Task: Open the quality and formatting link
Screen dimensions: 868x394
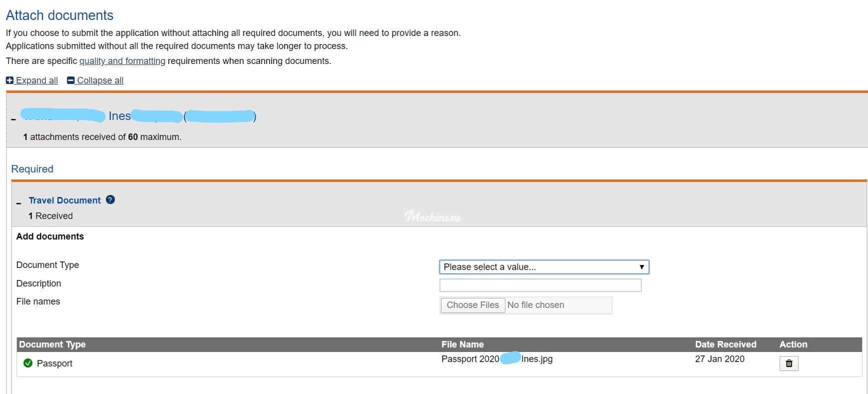Action: click(x=122, y=61)
